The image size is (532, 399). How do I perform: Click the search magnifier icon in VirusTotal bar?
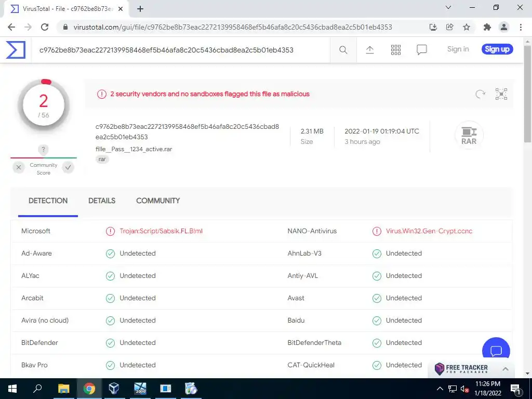343,50
